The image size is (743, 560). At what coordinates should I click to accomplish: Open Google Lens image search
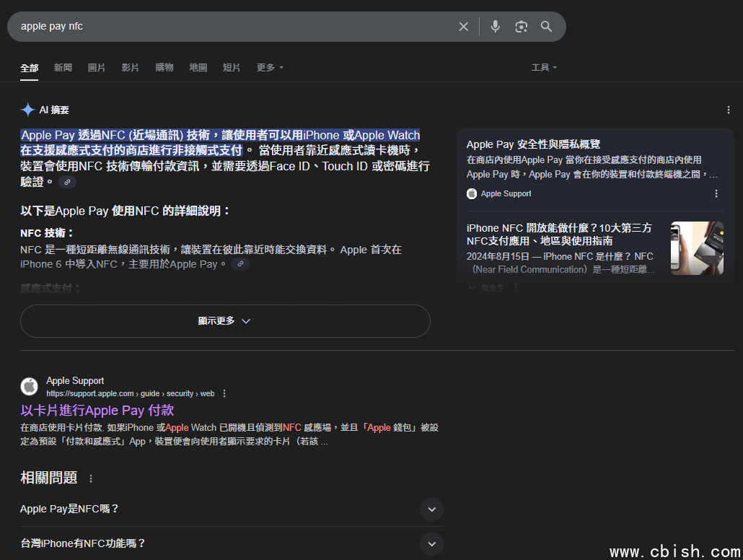(x=522, y=27)
